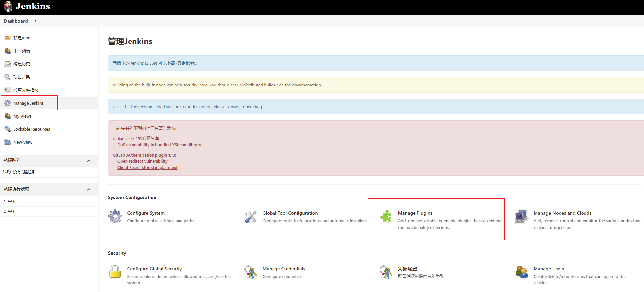This screenshot has width=644, height=292.
Task: Open 'the documentation' link
Action: pos(303,85)
